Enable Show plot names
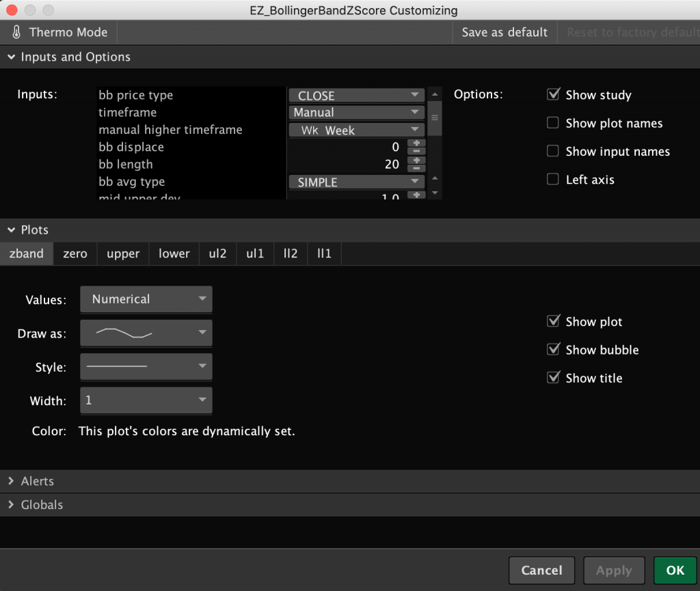Viewport: 700px width, 591px height. click(x=552, y=123)
